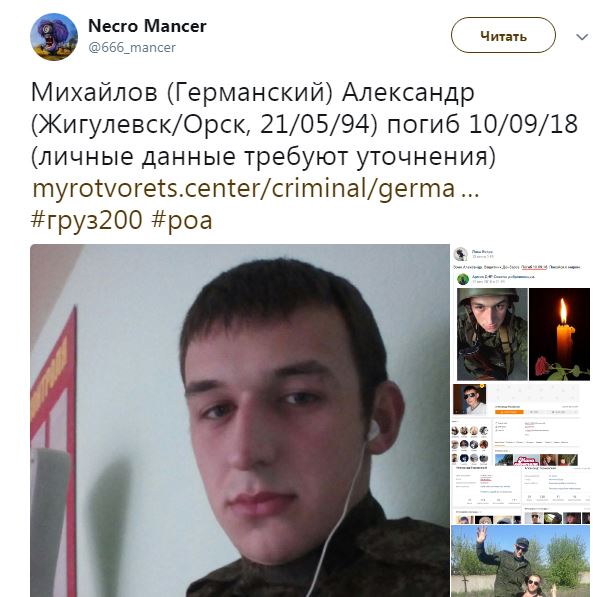Viewport: 593px width, 597px height.
Task: Open the large selfie photo
Action: (x=240, y=420)
